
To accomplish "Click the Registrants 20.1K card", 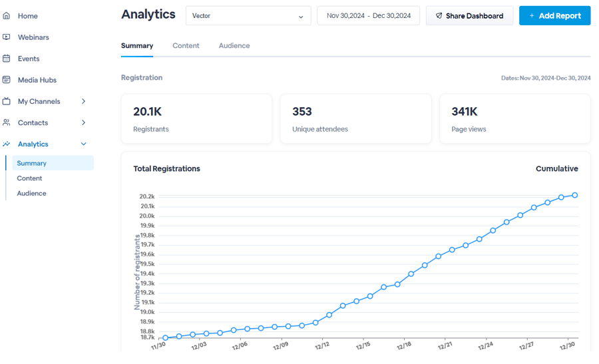I will pos(196,118).
